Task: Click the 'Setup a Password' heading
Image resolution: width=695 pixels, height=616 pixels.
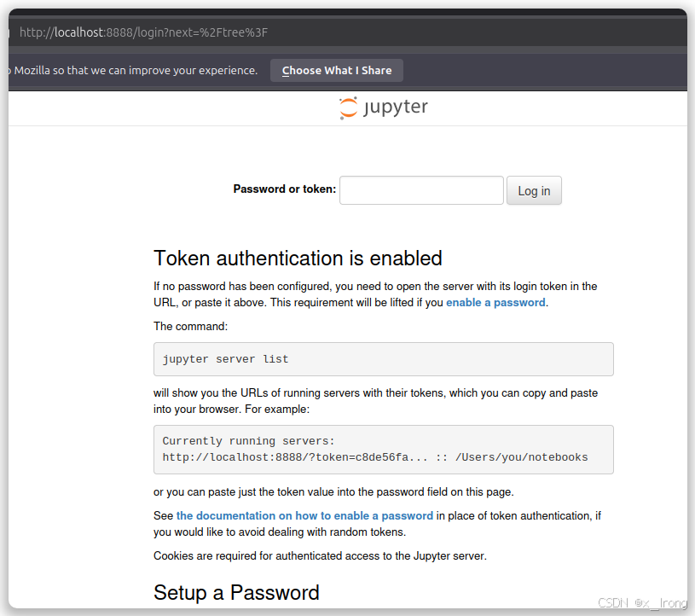Action: coord(236,592)
